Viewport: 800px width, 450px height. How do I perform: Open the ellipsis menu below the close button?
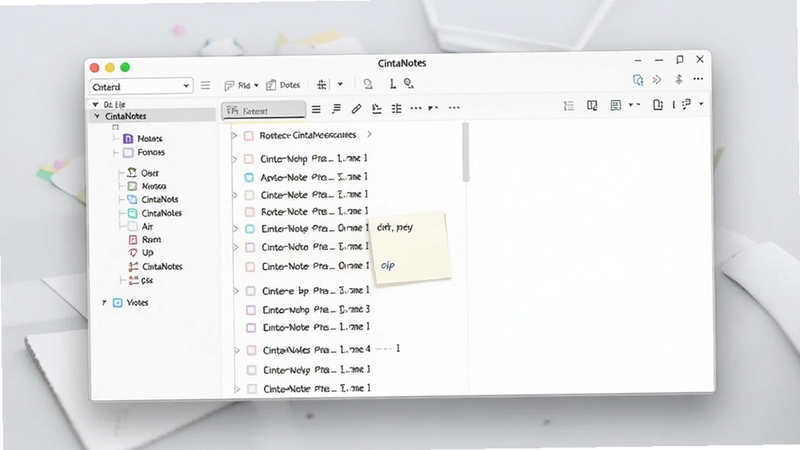point(698,79)
